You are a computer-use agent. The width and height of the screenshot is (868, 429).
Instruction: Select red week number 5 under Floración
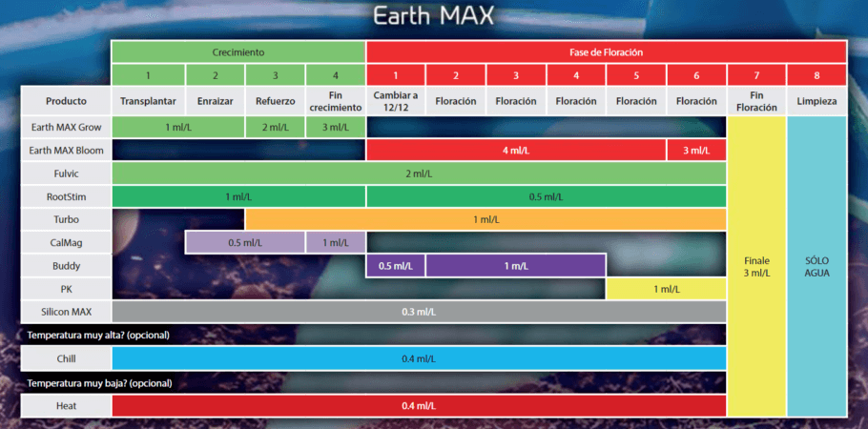click(636, 75)
